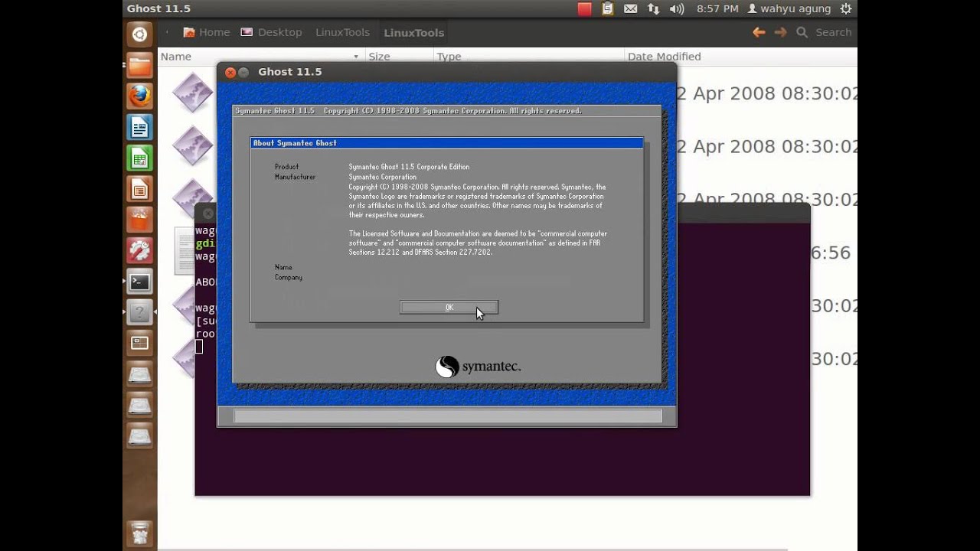Click the Search icon in the file manager toolbar
Screen dimensions: 980x551
801,32
